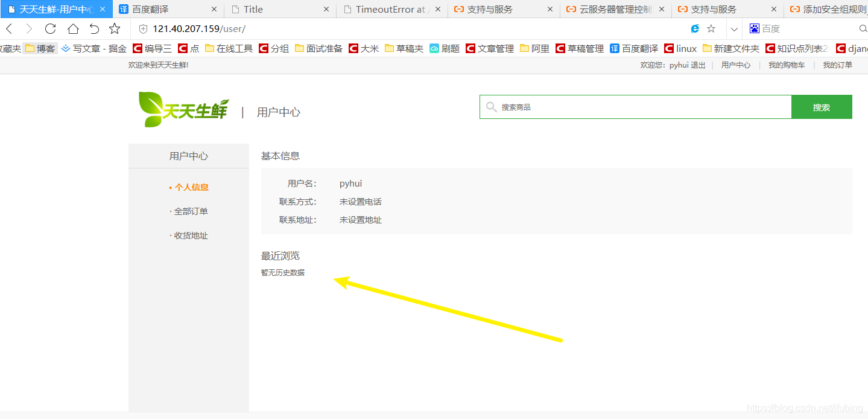Click the green 搜索 button
Image resolution: width=868 pixels, height=419 pixels.
pyautogui.click(x=822, y=107)
